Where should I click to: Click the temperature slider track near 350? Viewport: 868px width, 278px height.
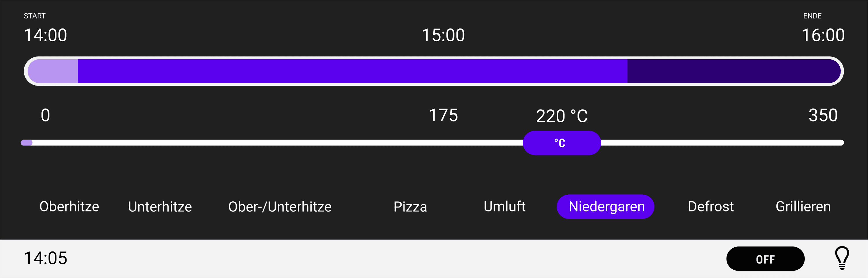(822, 143)
